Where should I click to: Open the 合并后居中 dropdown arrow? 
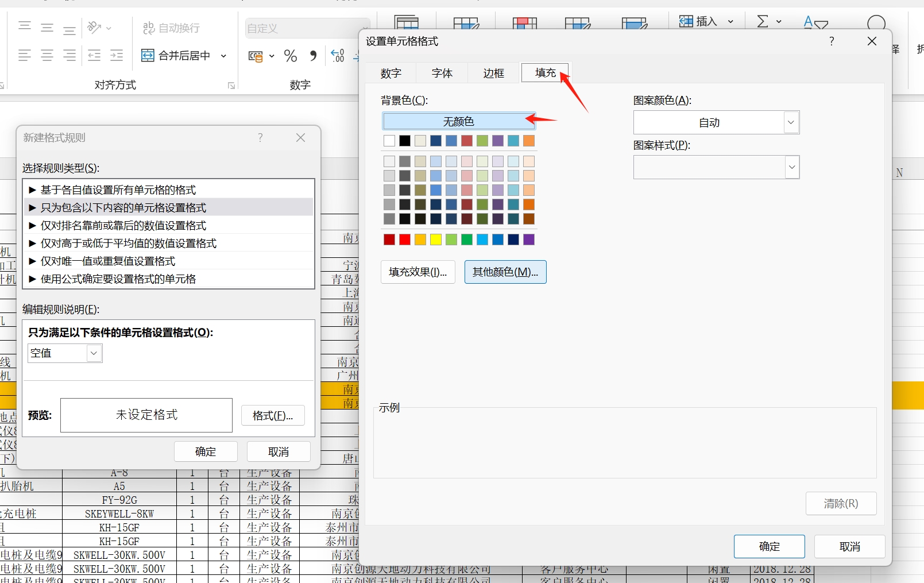(223, 56)
